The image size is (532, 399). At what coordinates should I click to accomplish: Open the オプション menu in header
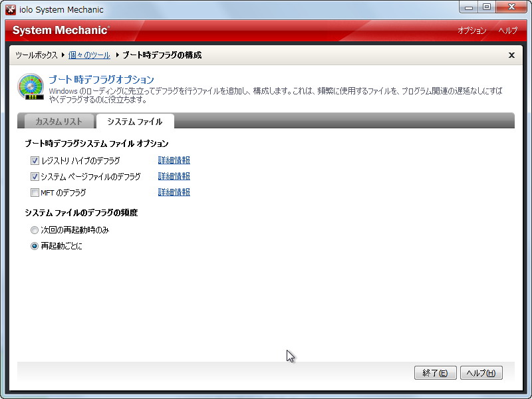point(471,31)
